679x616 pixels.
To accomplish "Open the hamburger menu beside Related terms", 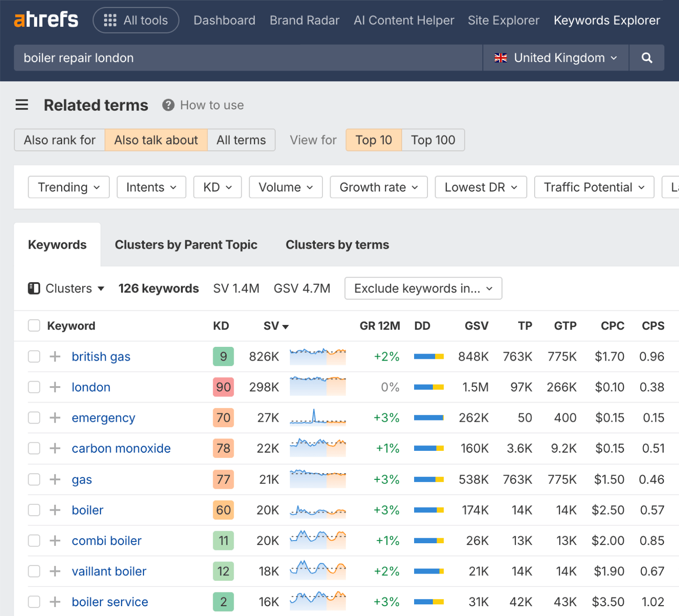I will (21, 104).
